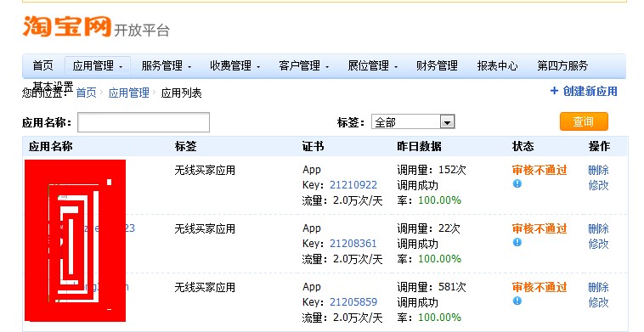Click 无线买家应用 tag in the 21208361 row
Screen dimensions: 644x332
(205, 228)
